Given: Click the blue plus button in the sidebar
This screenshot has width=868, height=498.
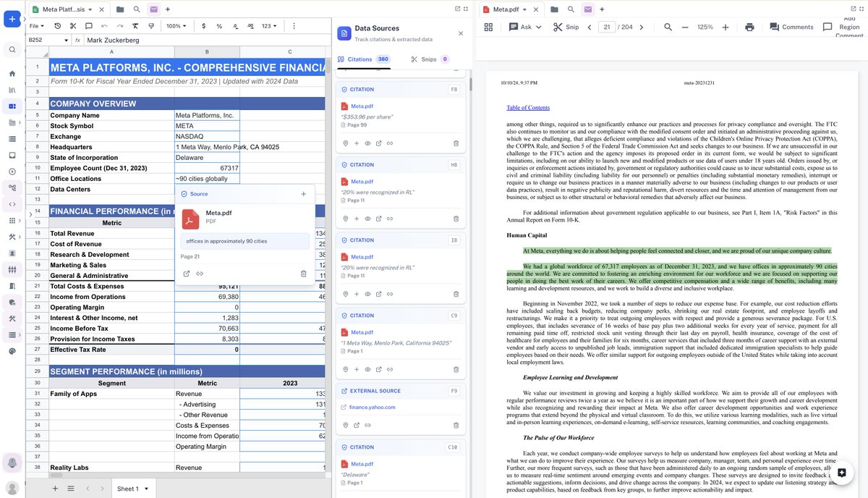Looking at the screenshot, I should [11, 20].
